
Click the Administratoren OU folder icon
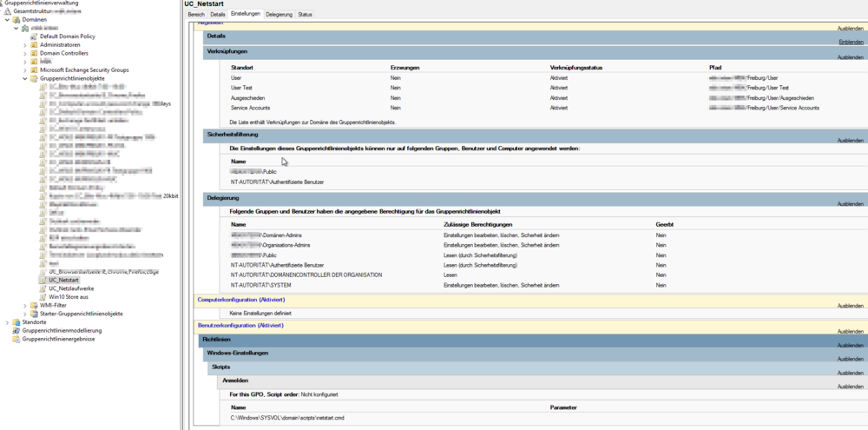pyautogui.click(x=34, y=45)
